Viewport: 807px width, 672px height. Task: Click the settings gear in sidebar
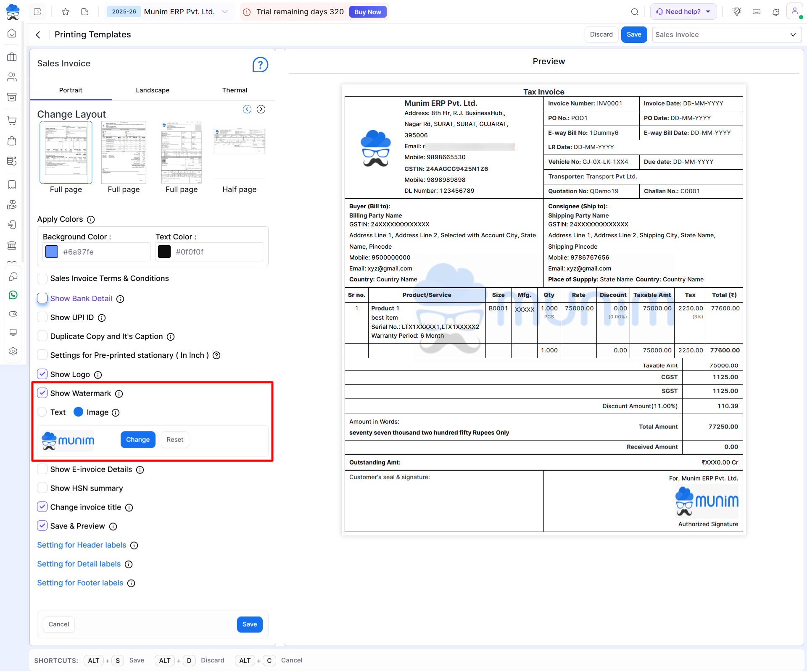pyautogui.click(x=13, y=351)
